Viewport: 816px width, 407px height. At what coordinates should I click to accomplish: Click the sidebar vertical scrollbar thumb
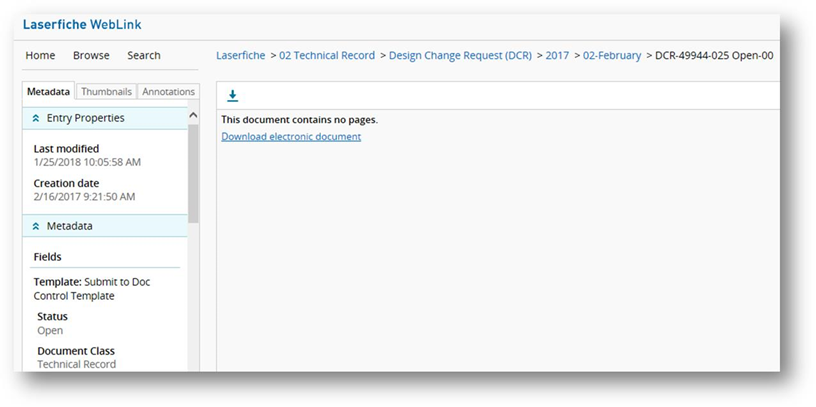coord(193,173)
